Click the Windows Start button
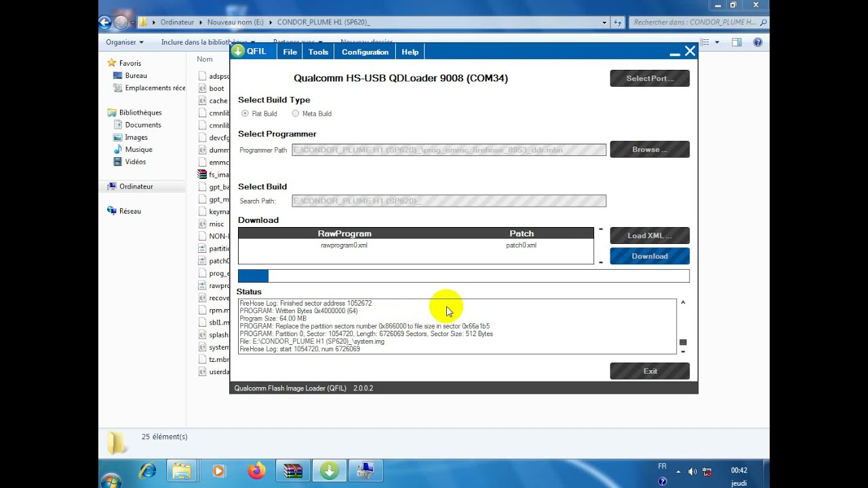The image size is (868, 488). tap(111, 481)
